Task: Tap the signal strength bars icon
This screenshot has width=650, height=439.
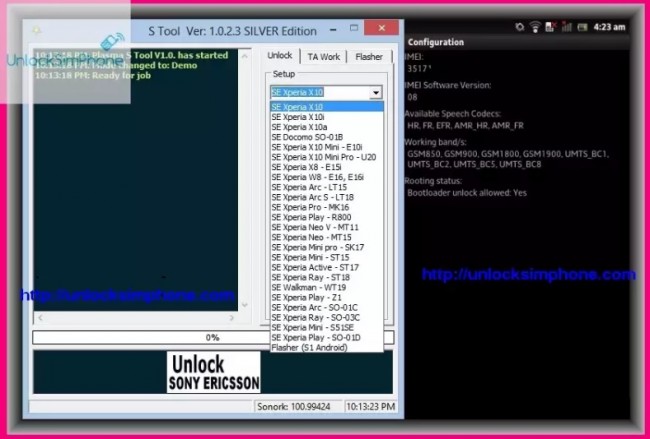Action: point(567,27)
